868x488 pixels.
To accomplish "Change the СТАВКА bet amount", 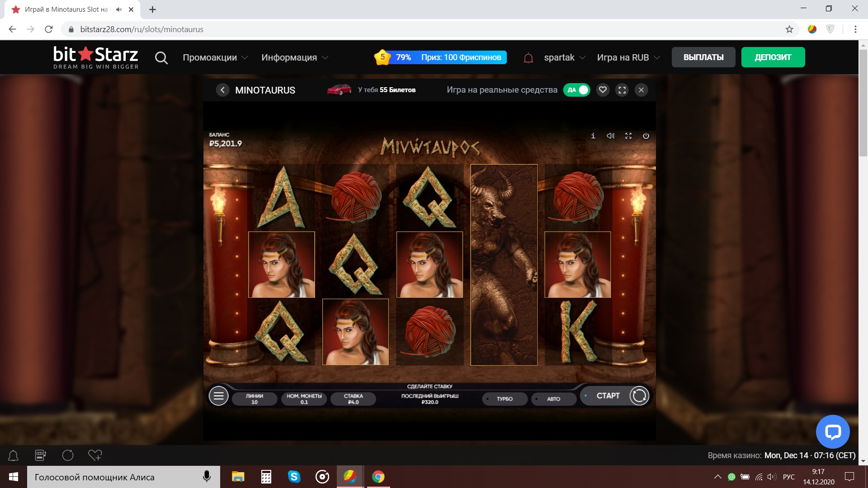I will 354,399.
